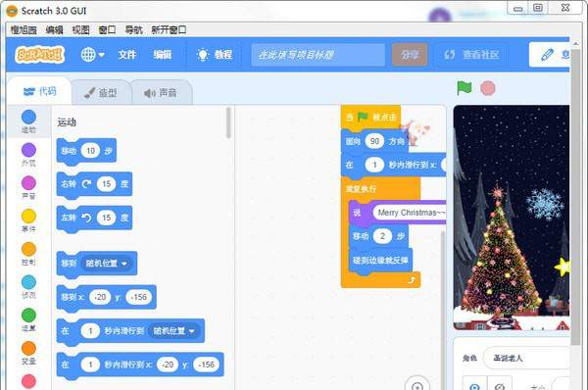
Task: Open the 文件 menu in Scratch header
Action: (127, 55)
